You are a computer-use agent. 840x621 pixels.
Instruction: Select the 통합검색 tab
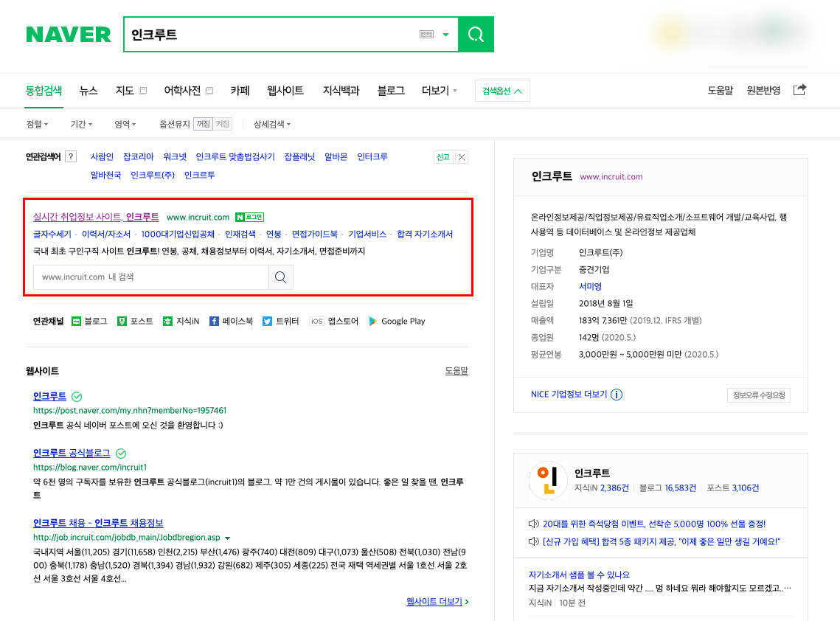coord(44,91)
